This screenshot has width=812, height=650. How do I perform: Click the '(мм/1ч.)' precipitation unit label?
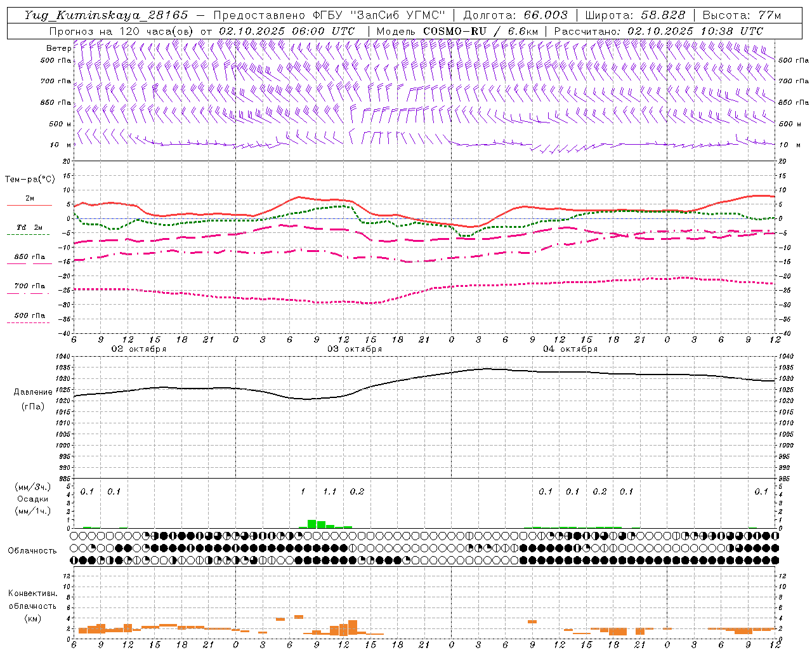coord(33,511)
